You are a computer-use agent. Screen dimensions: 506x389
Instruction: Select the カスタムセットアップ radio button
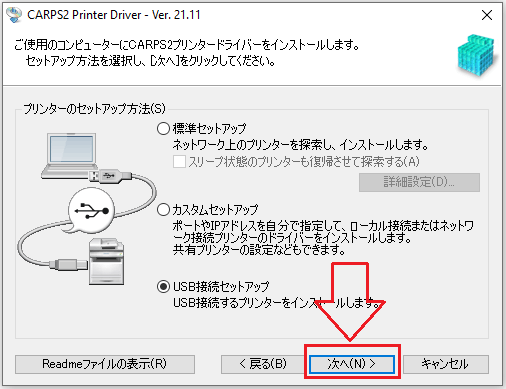point(163,210)
